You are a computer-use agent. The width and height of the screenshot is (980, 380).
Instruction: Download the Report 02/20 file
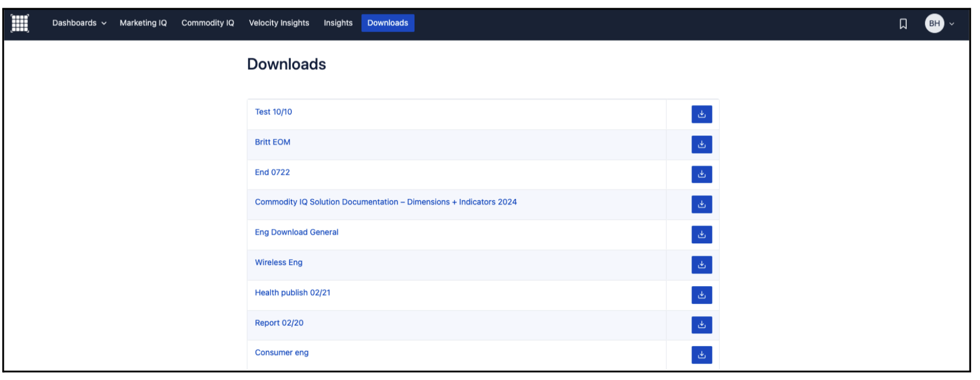pos(701,325)
